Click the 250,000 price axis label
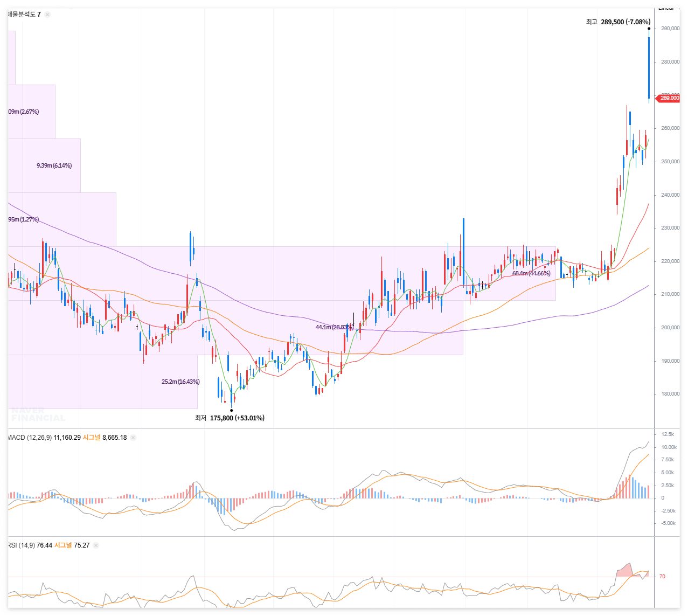The image size is (688, 616). pyautogui.click(x=670, y=162)
